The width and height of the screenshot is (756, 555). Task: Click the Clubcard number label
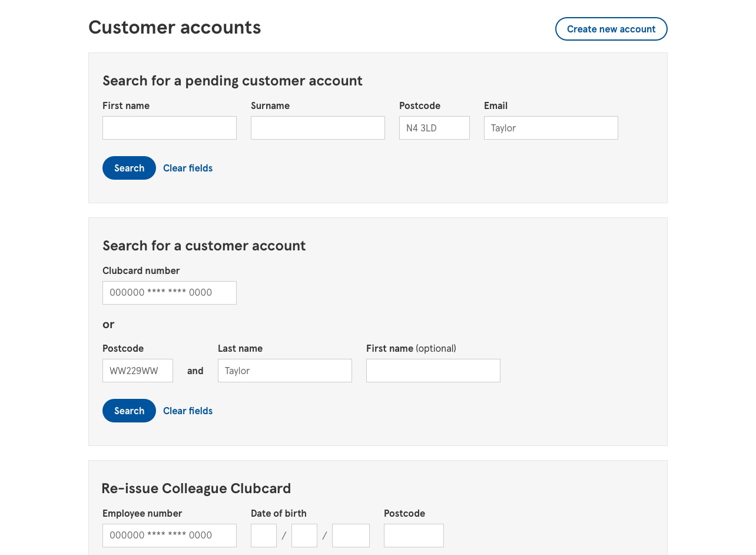click(141, 270)
